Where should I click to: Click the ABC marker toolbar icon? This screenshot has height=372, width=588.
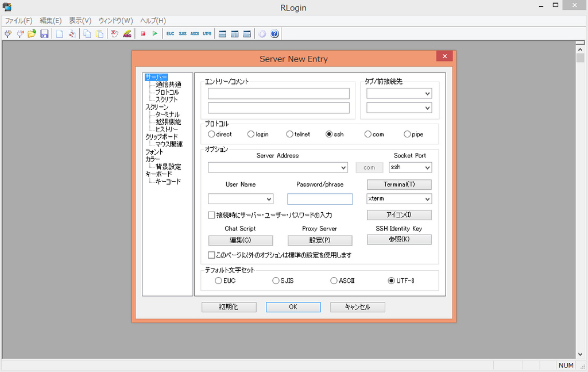click(127, 34)
